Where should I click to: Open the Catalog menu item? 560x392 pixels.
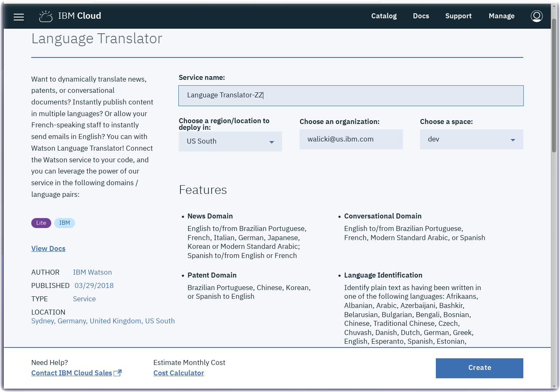(x=384, y=16)
